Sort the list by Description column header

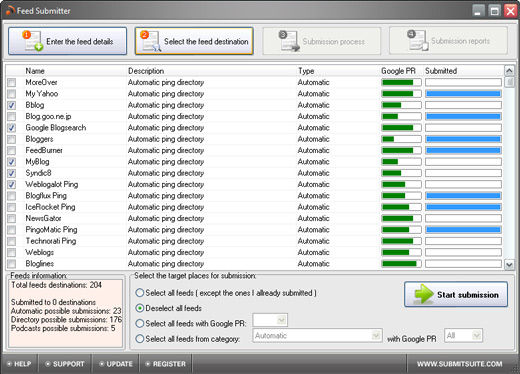146,71
